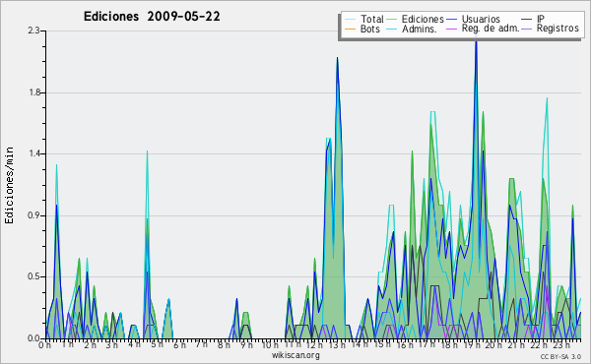Click the Ediciones/min axis title
This screenshot has width=591, height=364.
(9, 185)
